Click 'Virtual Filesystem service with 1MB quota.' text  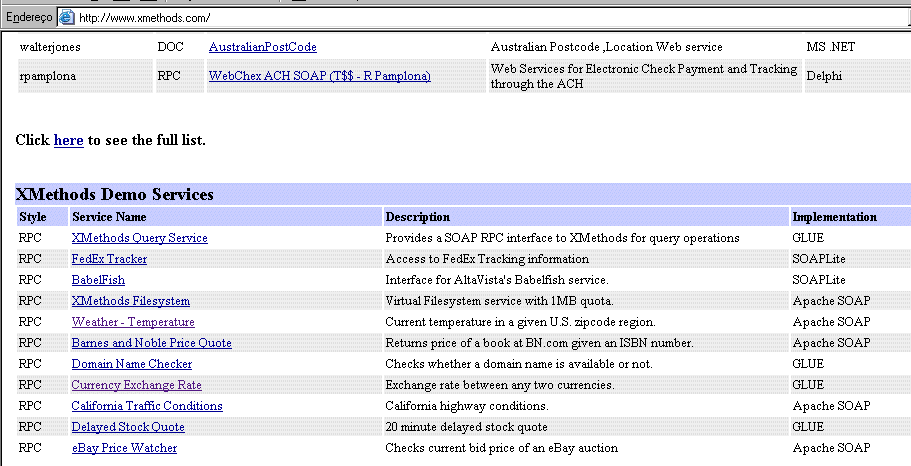point(500,301)
